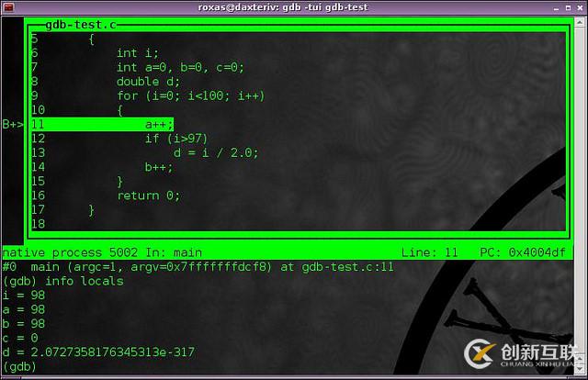This screenshot has width=588, height=380.
Task: Click 'native process 5002' status text
Action: 70,252
